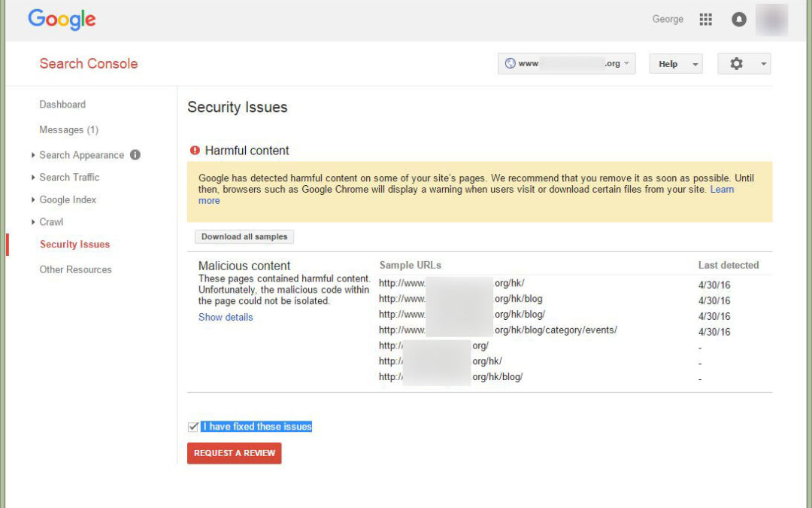The image size is (812, 508).
Task: Click the info icon next to Search Appearance
Action: pos(135,154)
